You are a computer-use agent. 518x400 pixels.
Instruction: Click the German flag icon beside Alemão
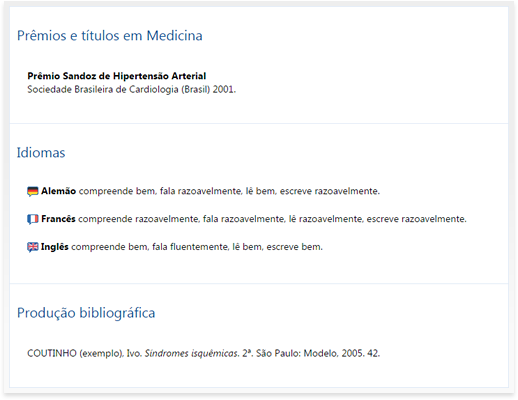point(33,192)
